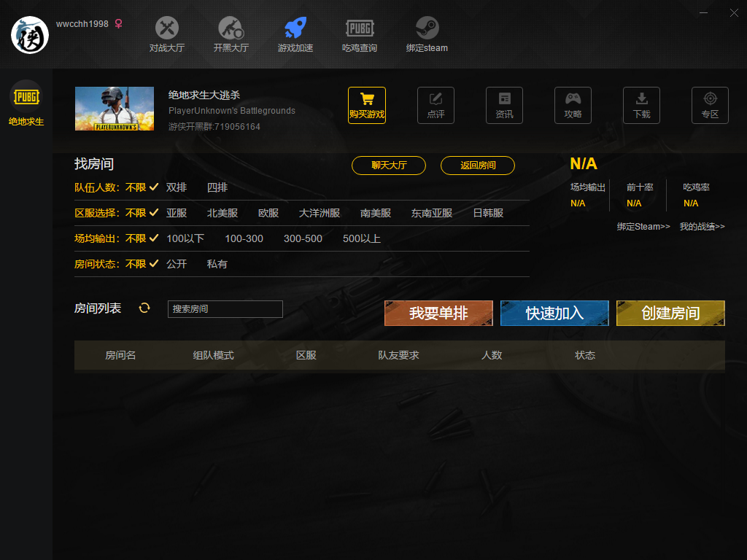Filter by 300-500 average damage

[x=303, y=238]
